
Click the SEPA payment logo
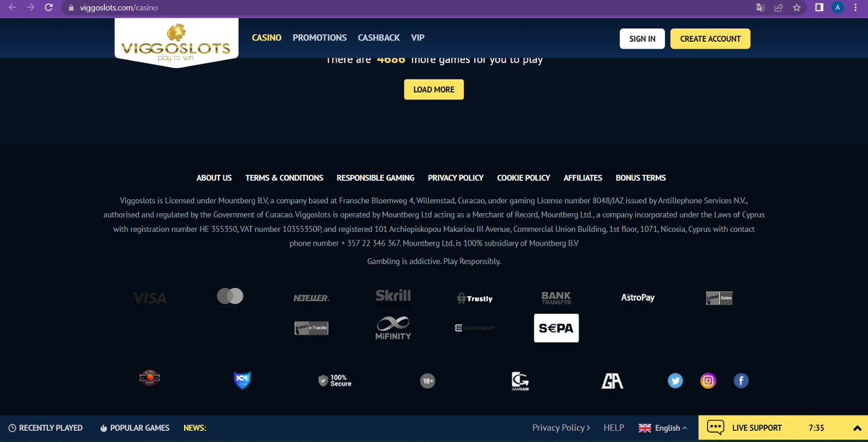tap(556, 328)
